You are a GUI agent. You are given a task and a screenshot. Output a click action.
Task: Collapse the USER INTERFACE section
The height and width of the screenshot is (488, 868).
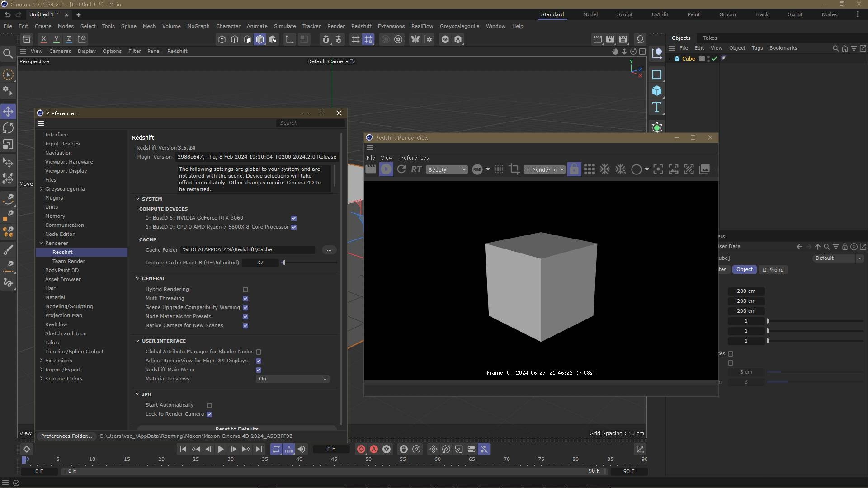click(137, 341)
